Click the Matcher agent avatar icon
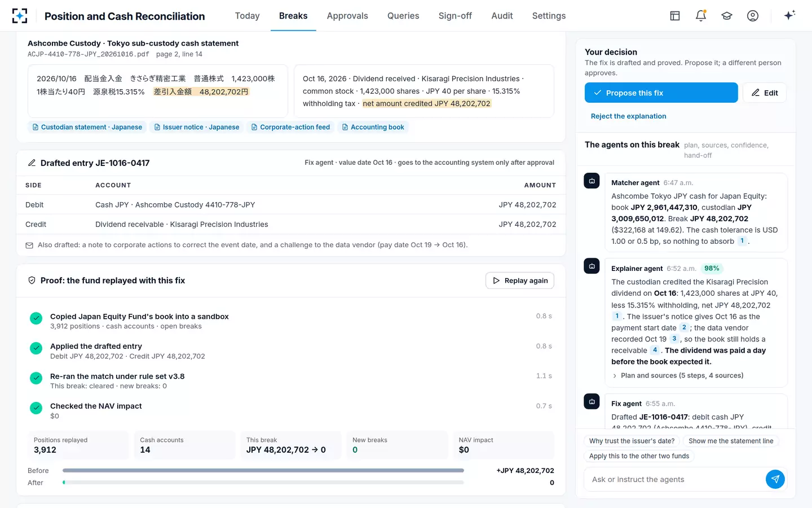The width and height of the screenshot is (812, 508). (592, 181)
